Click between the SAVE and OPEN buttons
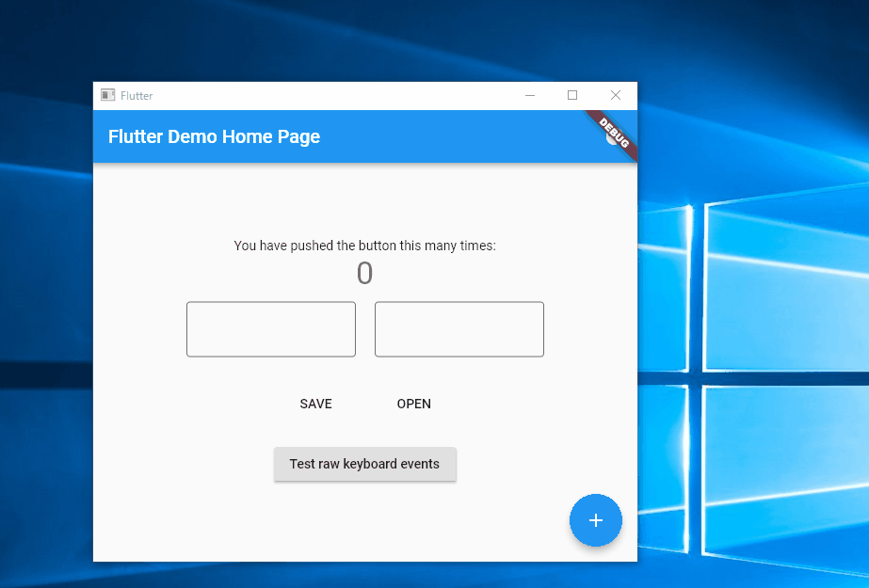Image resolution: width=869 pixels, height=588 pixels. coord(365,404)
